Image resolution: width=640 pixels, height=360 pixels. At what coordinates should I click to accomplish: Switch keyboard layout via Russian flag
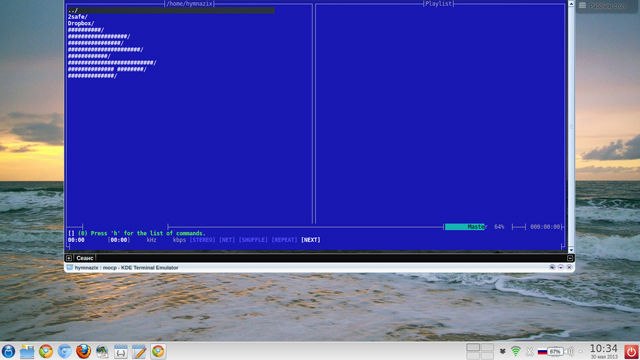point(542,351)
